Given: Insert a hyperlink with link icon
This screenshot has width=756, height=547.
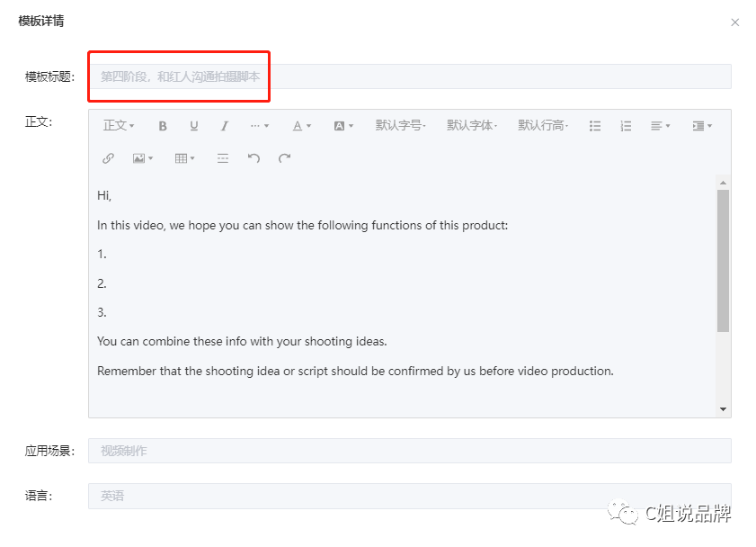Looking at the screenshot, I should click(108, 158).
